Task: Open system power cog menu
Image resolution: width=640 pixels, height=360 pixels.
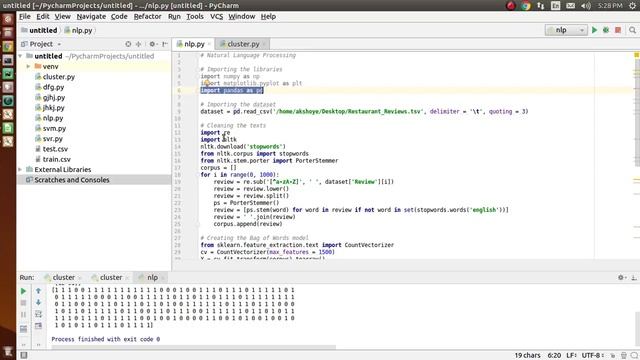Action: pyautogui.click(x=633, y=6)
